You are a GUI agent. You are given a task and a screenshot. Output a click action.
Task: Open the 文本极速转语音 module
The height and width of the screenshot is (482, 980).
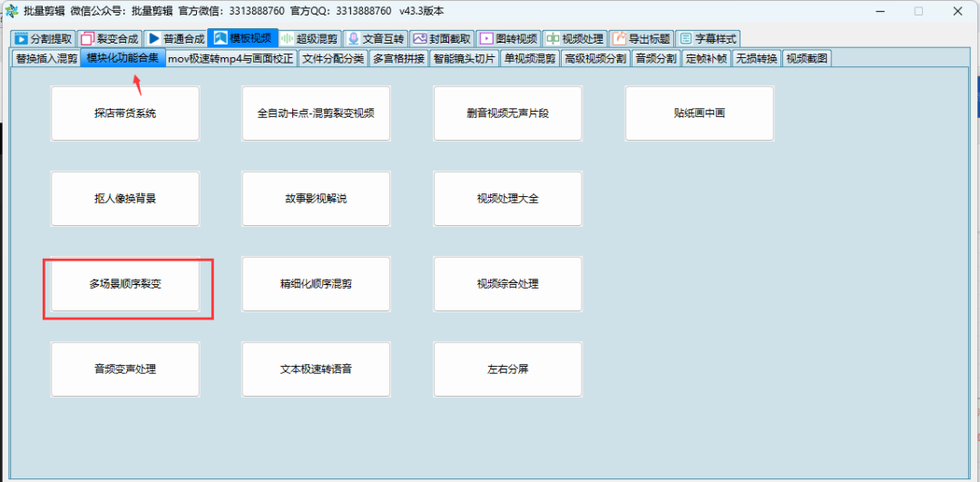pyautogui.click(x=316, y=369)
